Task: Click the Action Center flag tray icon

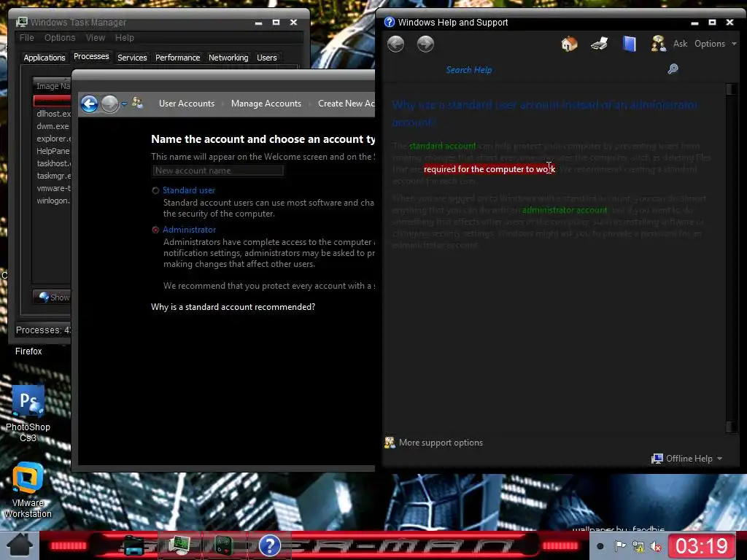Action: 620,547
